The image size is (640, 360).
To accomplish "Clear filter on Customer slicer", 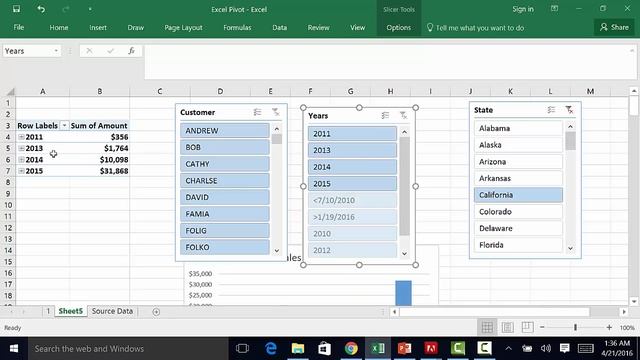I will [276, 112].
